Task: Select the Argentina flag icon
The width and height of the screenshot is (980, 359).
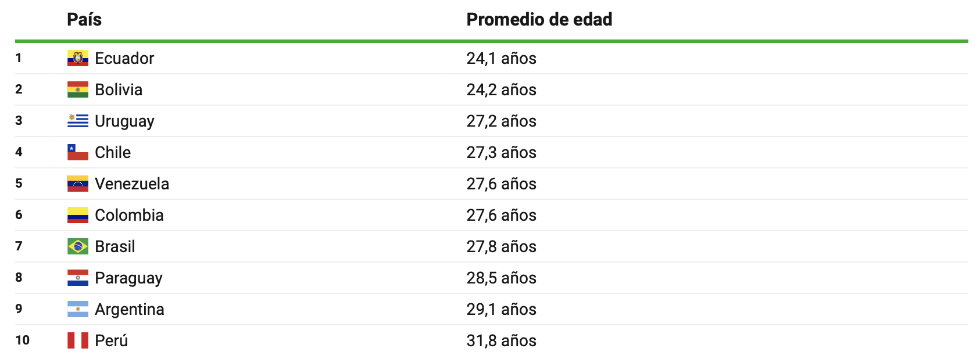Action: point(78,309)
